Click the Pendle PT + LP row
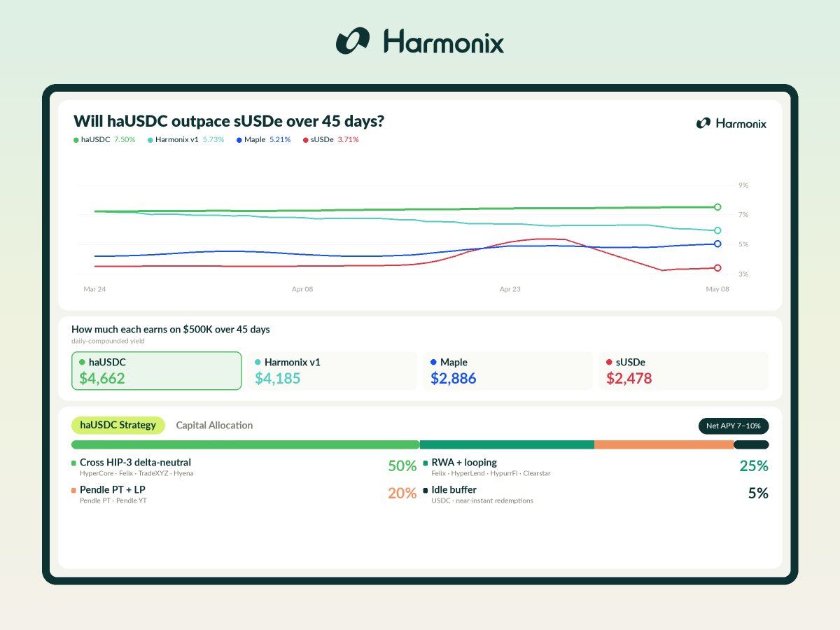This screenshot has width=840, height=630. point(244,494)
